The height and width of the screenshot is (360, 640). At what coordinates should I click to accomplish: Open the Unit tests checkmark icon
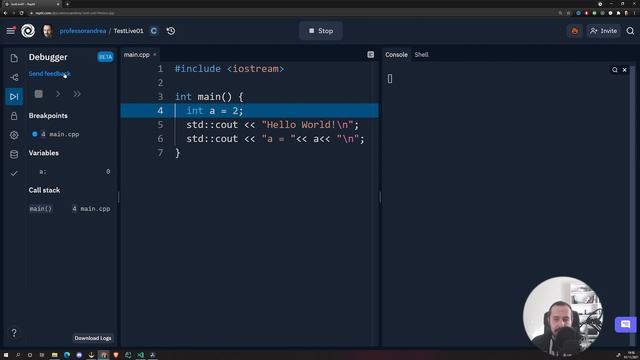(14, 173)
